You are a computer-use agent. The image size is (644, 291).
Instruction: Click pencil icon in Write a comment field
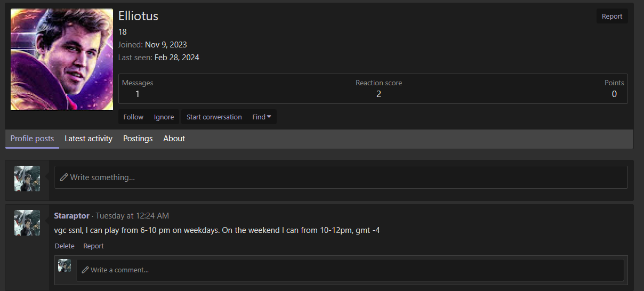click(85, 270)
